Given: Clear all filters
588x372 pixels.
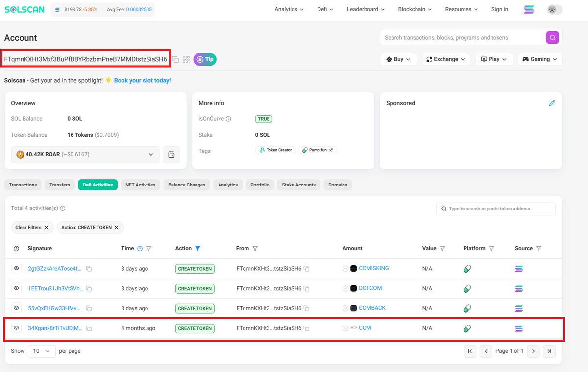Looking at the screenshot, I should [32, 228].
